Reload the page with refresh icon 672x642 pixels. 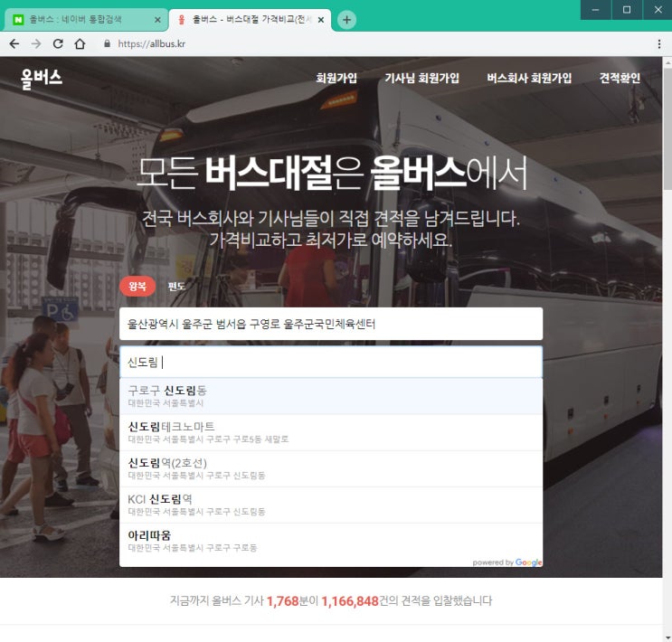point(58,43)
